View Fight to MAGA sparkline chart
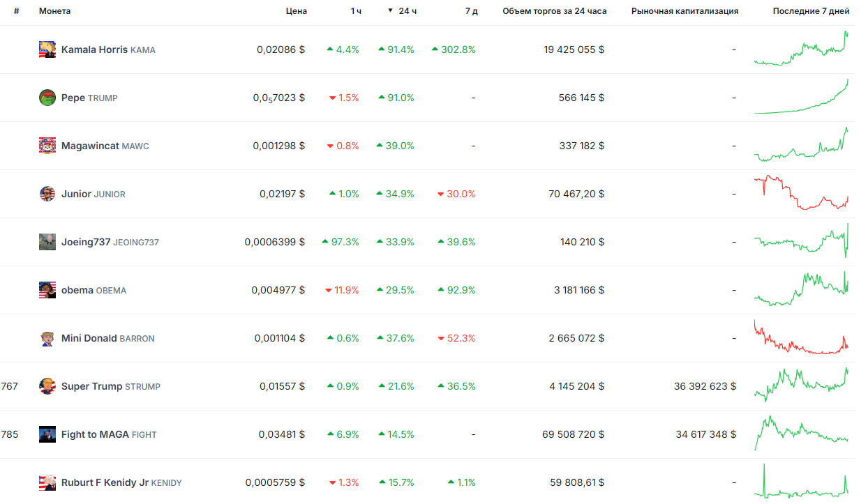Image resolution: width=868 pixels, height=504 pixels. [x=802, y=433]
